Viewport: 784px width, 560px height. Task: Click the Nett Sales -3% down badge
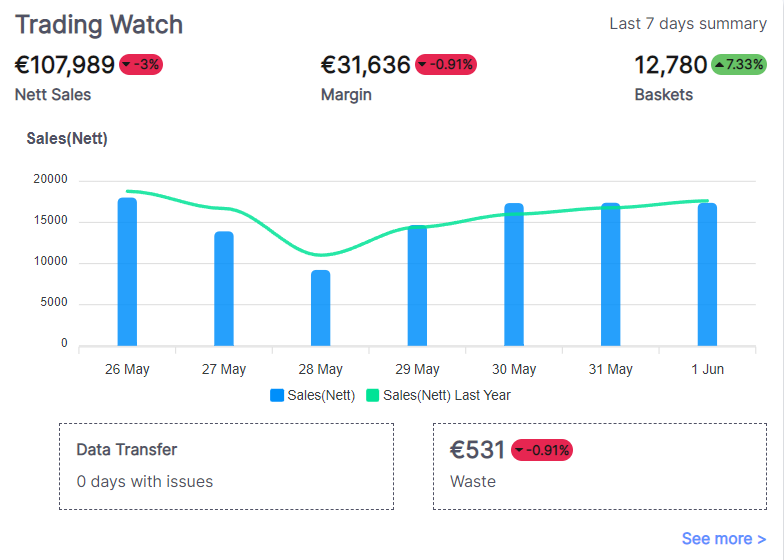(140, 65)
